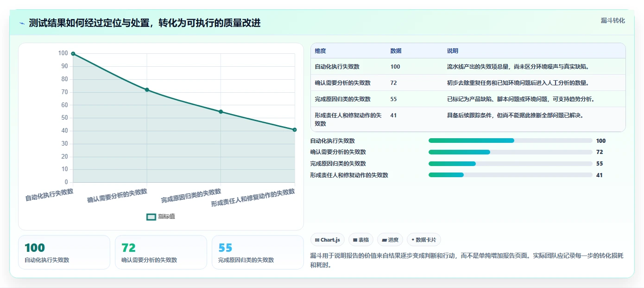Open the 100 自动化执行失败数 stat card
The image size is (644, 288).
pyautogui.click(x=64, y=252)
